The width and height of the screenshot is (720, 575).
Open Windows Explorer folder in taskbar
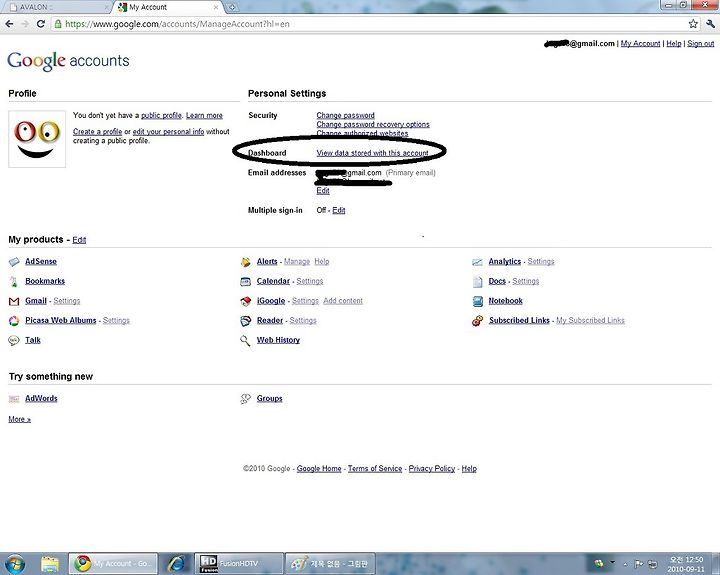click(x=50, y=564)
